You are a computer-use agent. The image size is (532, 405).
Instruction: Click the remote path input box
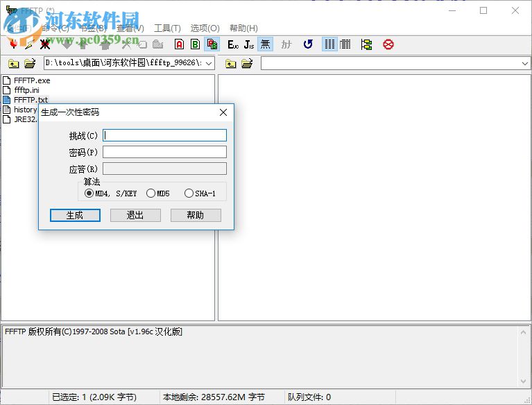click(x=391, y=63)
